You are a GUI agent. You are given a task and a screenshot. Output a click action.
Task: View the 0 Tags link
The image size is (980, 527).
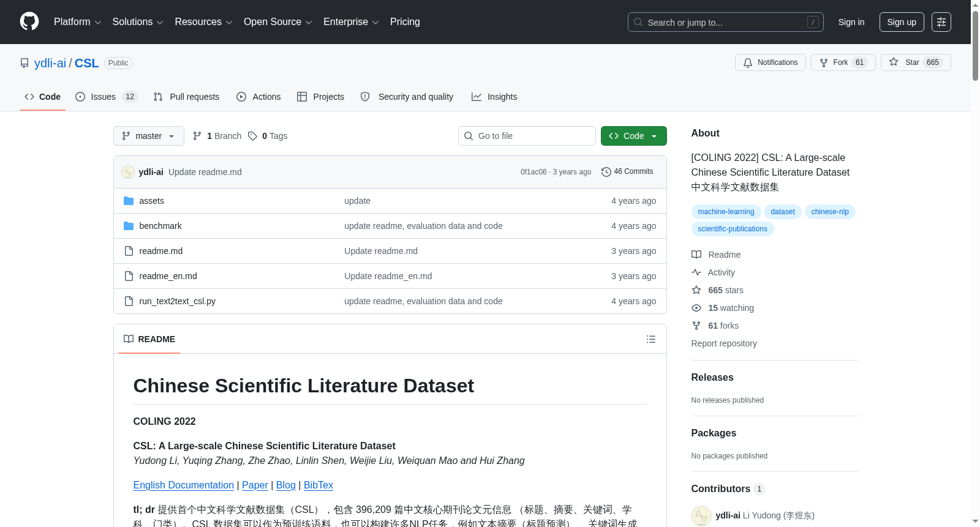pyautogui.click(x=268, y=136)
